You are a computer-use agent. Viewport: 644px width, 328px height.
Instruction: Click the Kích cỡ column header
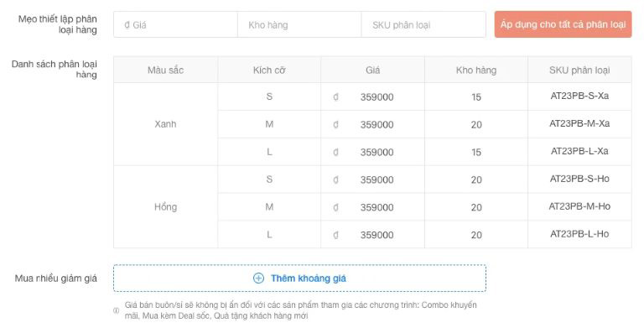click(269, 70)
